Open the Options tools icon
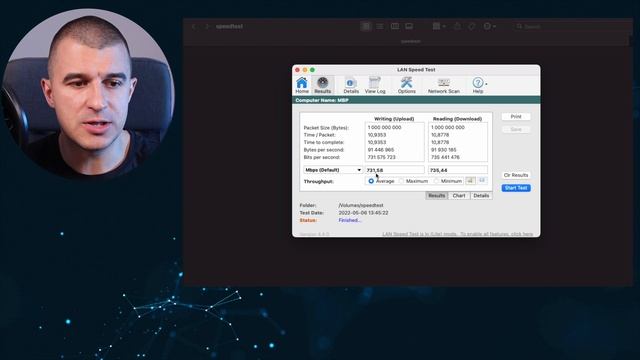The height and width of the screenshot is (360, 640). click(x=407, y=85)
